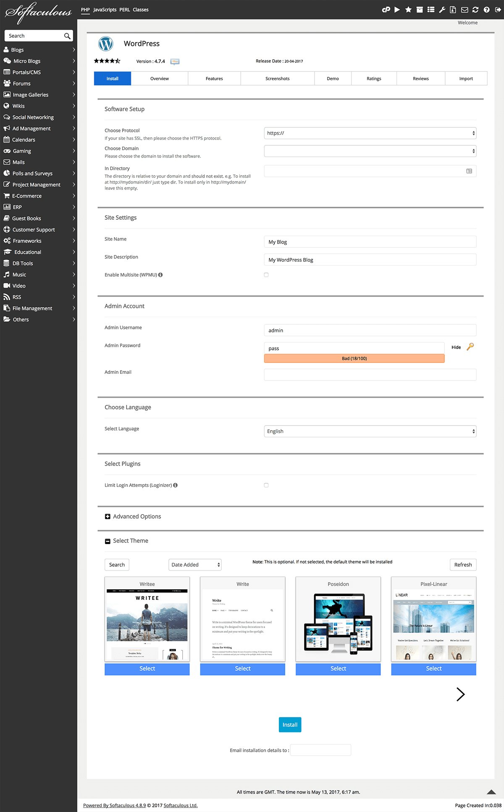Click the magnifier icon in the search box

67,36
